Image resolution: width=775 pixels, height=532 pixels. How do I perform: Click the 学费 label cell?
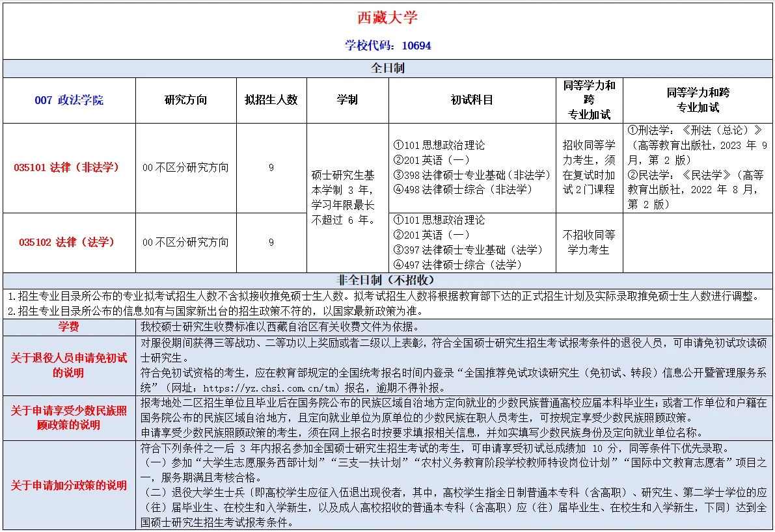[69, 327]
